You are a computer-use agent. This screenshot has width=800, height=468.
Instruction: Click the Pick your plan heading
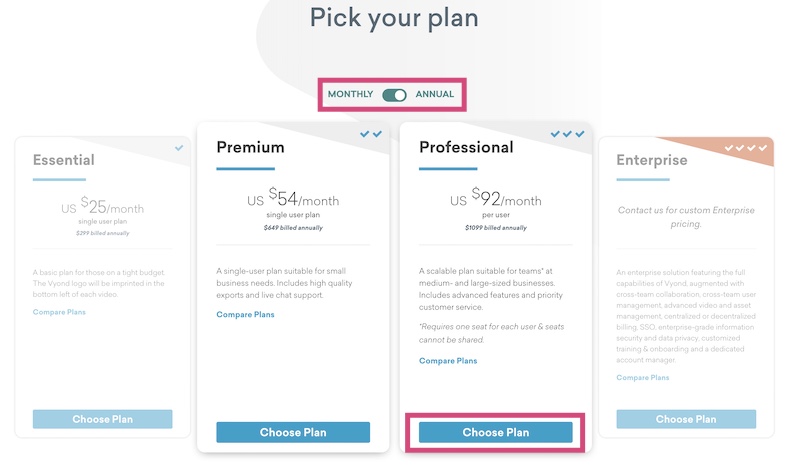(x=394, y=18)
